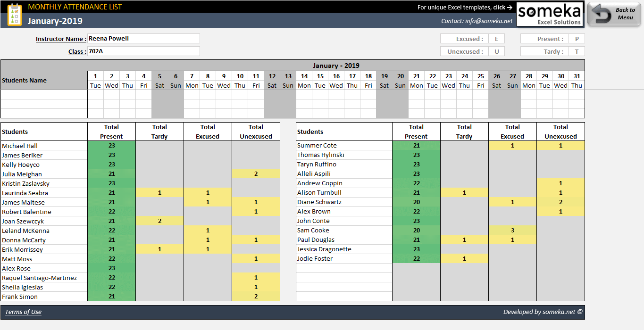Select student Thomas Hylinski
The width and height of the screenshot is (644, 330).
pyautogui.click(x=344, y=155)
